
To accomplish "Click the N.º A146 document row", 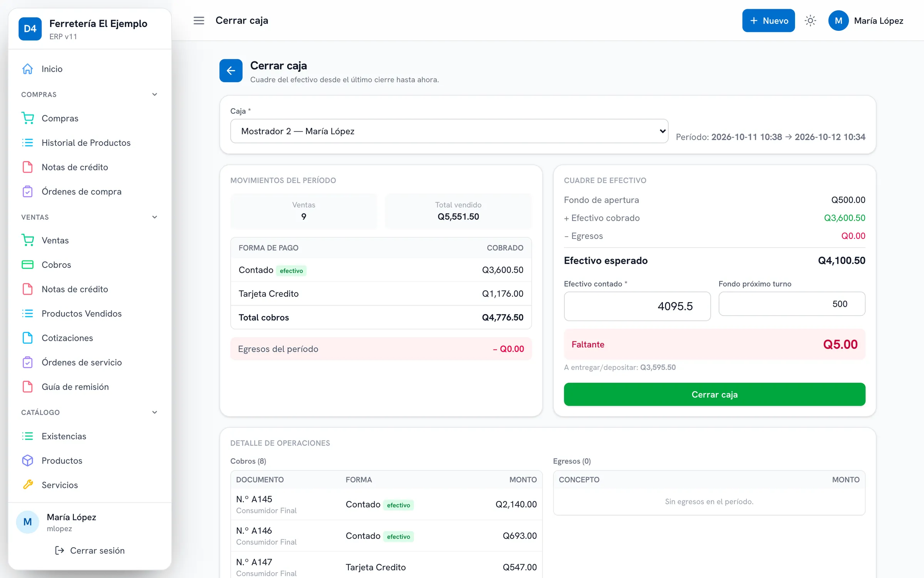I will tap(386, 536).
